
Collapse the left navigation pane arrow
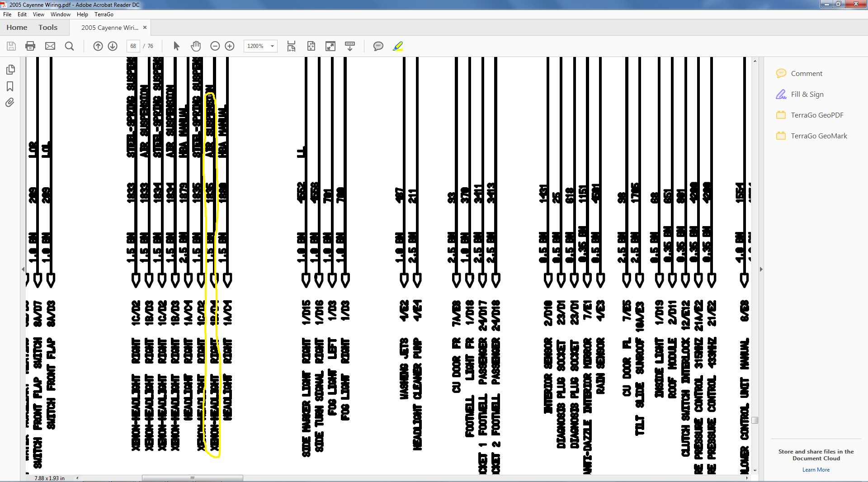[23, 269]
